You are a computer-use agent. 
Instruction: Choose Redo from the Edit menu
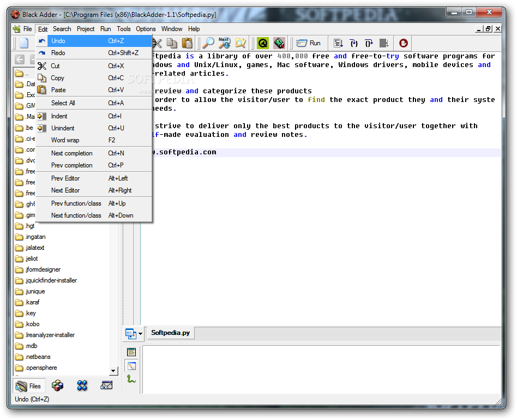94,53
